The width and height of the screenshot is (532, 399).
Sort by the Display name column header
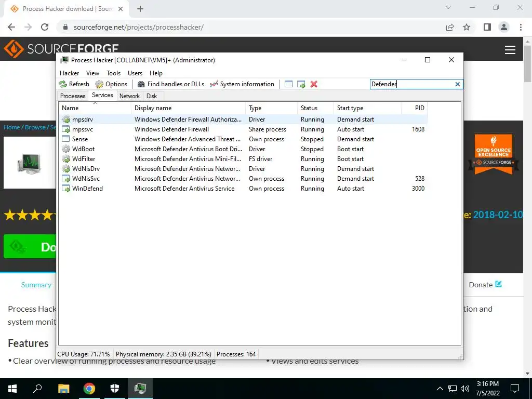click(188, 108)
